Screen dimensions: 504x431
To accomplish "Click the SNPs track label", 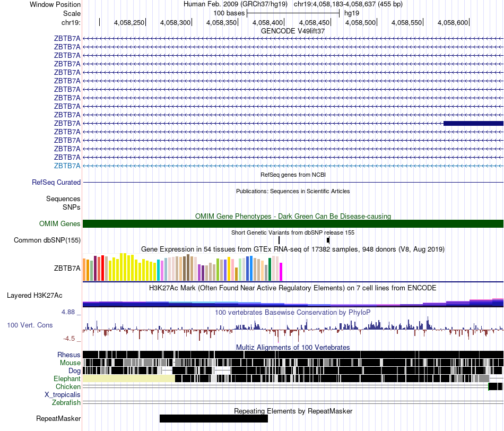I will pyautogui.click(x=72, y=207).
